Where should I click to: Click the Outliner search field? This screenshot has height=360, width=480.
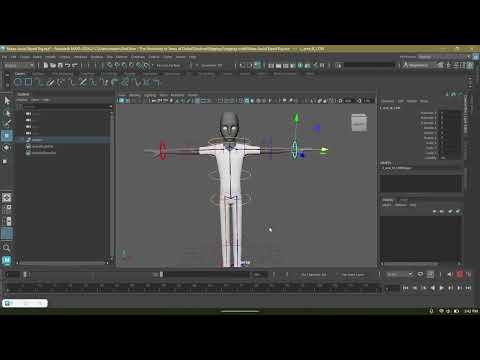66,106
